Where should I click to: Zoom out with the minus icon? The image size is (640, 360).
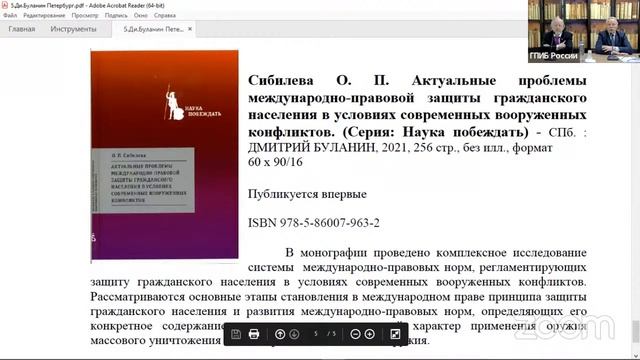click(x=356, y=334)
